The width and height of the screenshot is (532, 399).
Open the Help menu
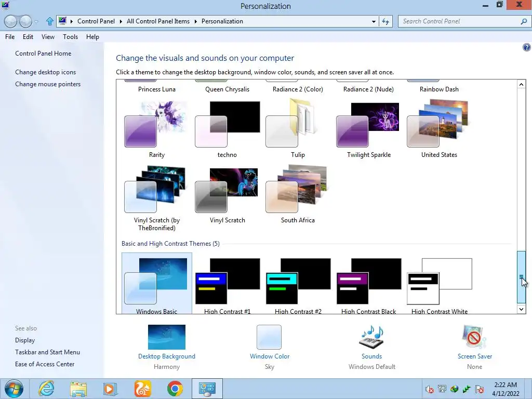pyautogui.click(x=92, y=37)
